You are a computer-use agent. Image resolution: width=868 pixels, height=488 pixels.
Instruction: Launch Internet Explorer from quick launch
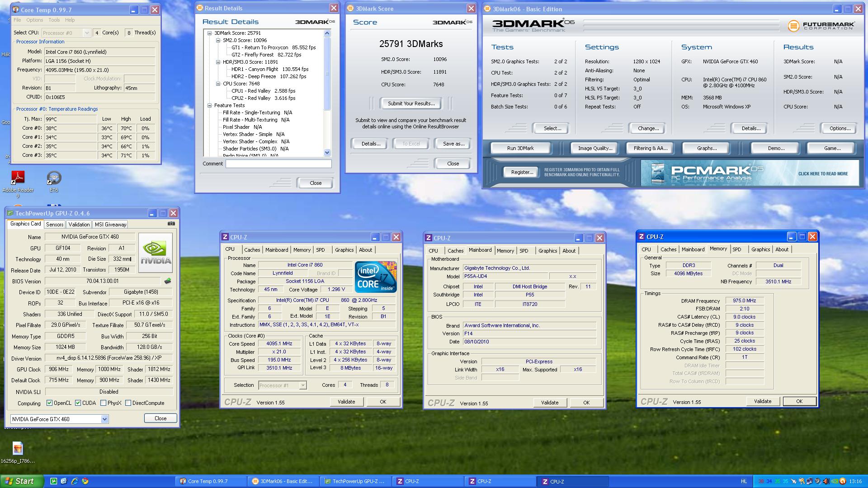(74, 481)
